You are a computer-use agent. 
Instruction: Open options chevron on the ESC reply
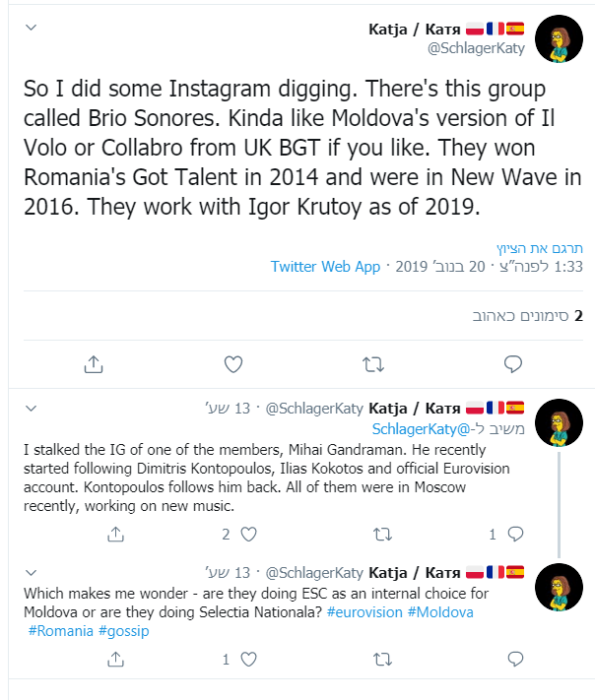(32, 572)
